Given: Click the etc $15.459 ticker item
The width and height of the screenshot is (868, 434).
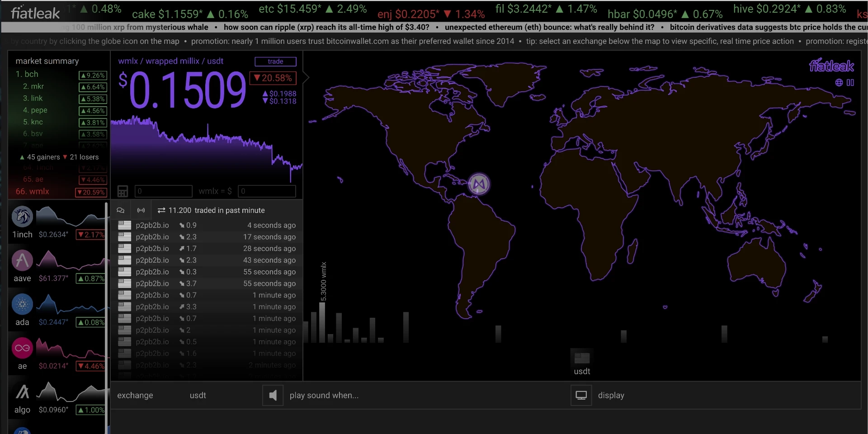Looking at the screenshot, I should click(312, 9).
